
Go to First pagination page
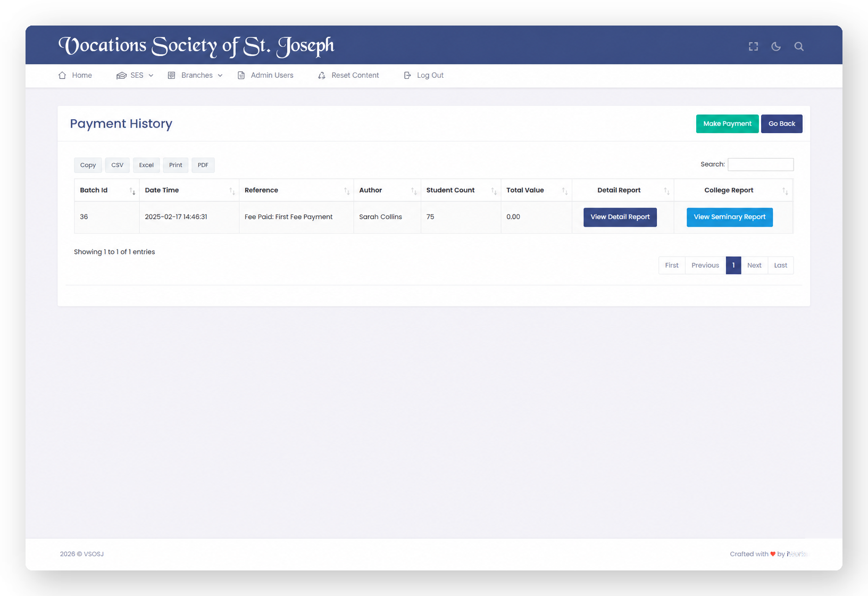tap(672, 266)
